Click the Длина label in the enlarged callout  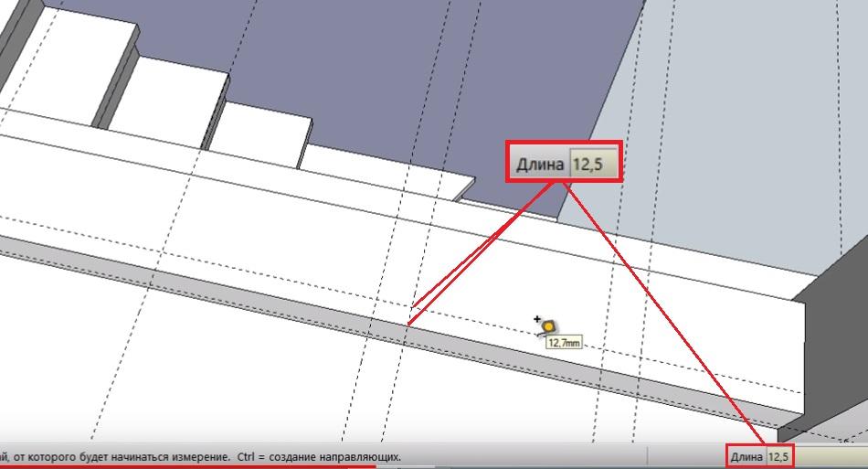click(x=542, y=165)
